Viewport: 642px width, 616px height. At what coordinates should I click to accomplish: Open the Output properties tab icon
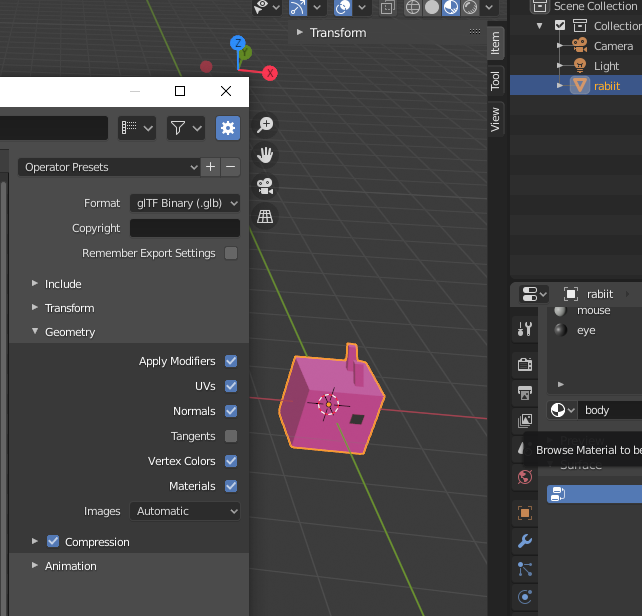524,392
